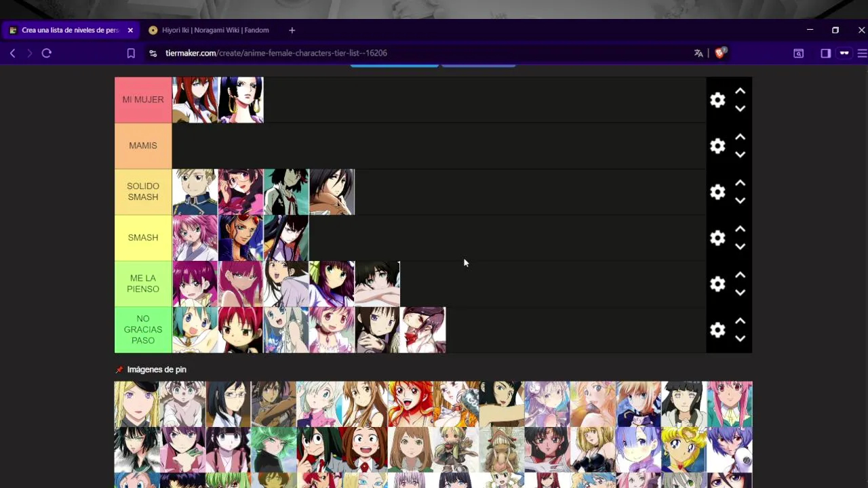Pick Sailor Moon thumbnail from image pool
Viewport: 868px width, 488px height.
point(684,449)
